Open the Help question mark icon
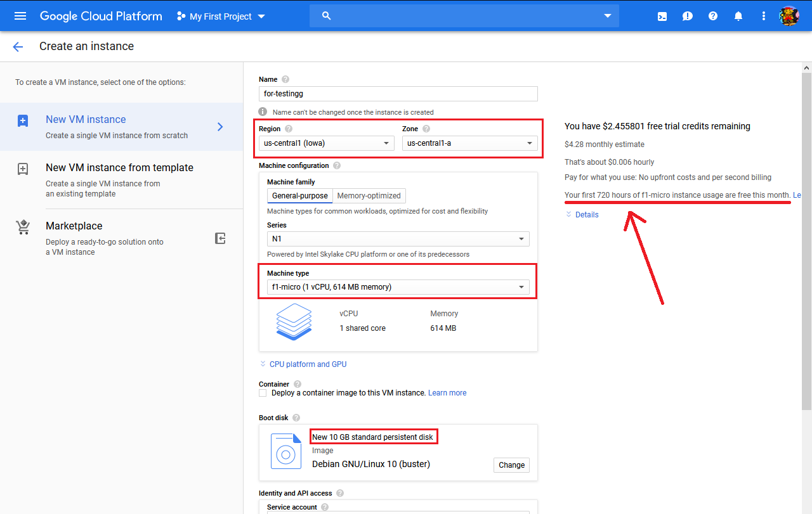812x514 pixels. (713, 16)
